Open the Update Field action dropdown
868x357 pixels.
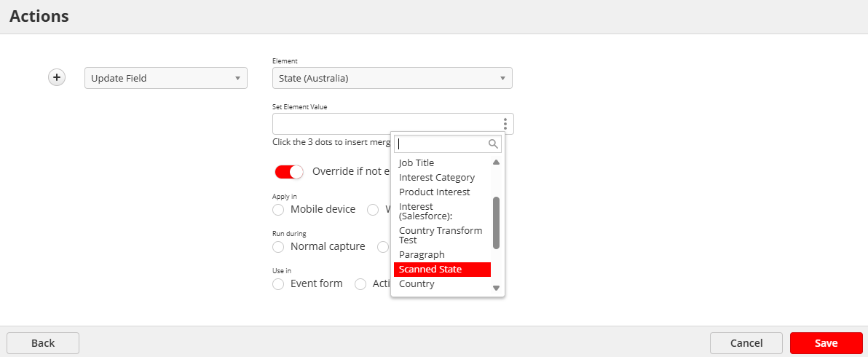[166, 78]
